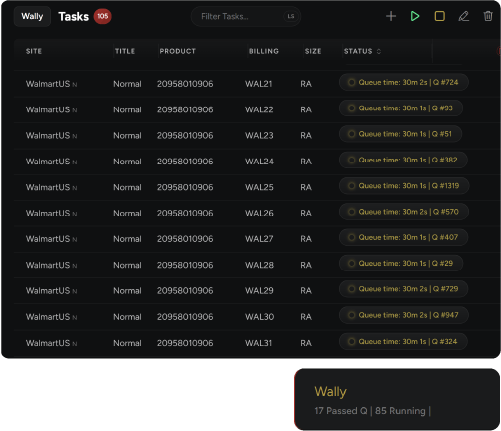Start tasks with the green play icon
This screenshot has height=431, width=501.
coord(415,16)
